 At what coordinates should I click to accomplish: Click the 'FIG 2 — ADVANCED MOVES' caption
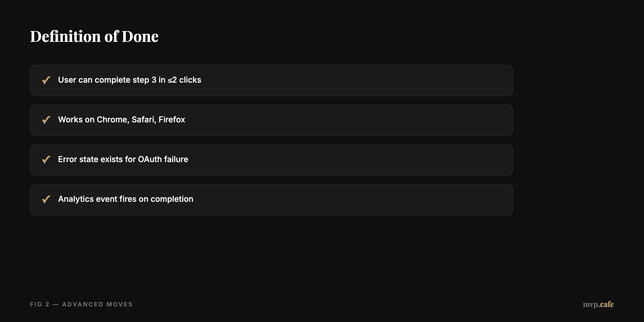[x=81, y=304]
